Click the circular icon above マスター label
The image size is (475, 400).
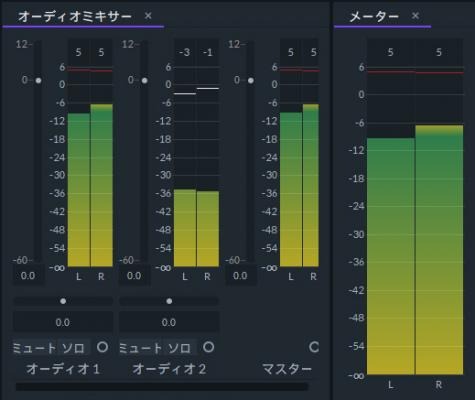(314, 347)
